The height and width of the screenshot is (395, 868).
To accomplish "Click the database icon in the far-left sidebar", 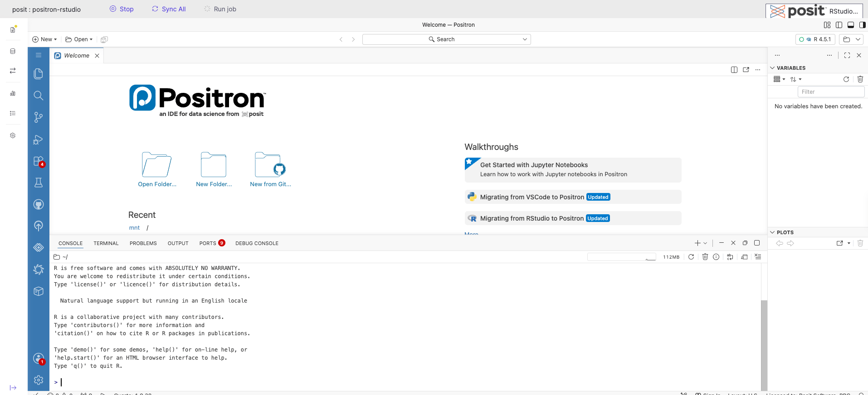I will (x=13, y=51).
